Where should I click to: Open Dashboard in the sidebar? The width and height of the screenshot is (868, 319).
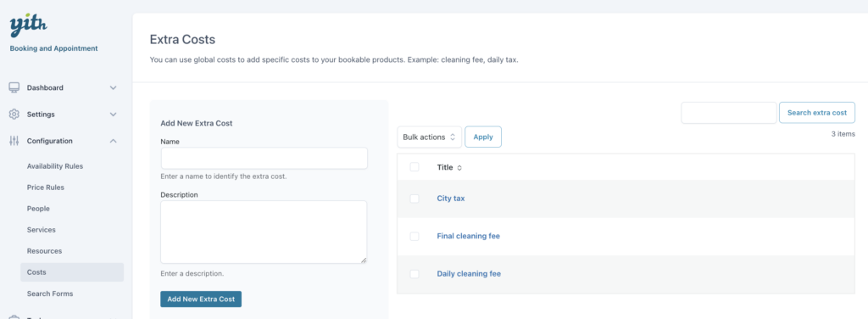(x=45, y=87)
